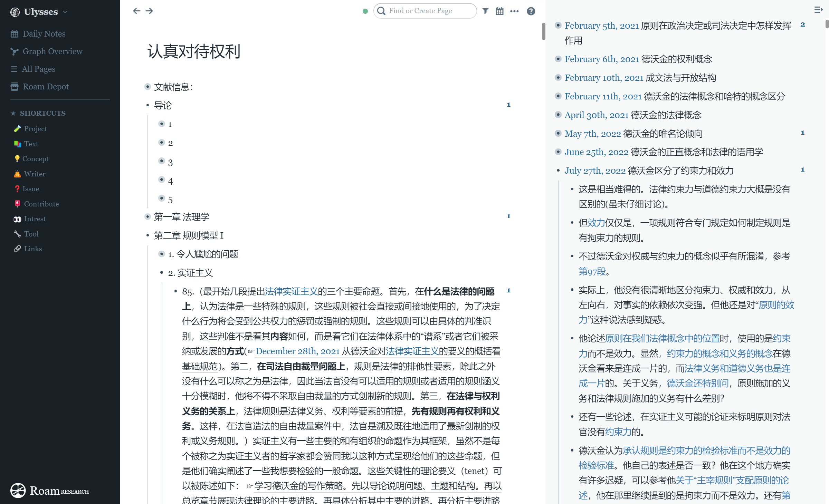Click the green sync status dot
Screen dimensions: 829x504
point(365,11)
